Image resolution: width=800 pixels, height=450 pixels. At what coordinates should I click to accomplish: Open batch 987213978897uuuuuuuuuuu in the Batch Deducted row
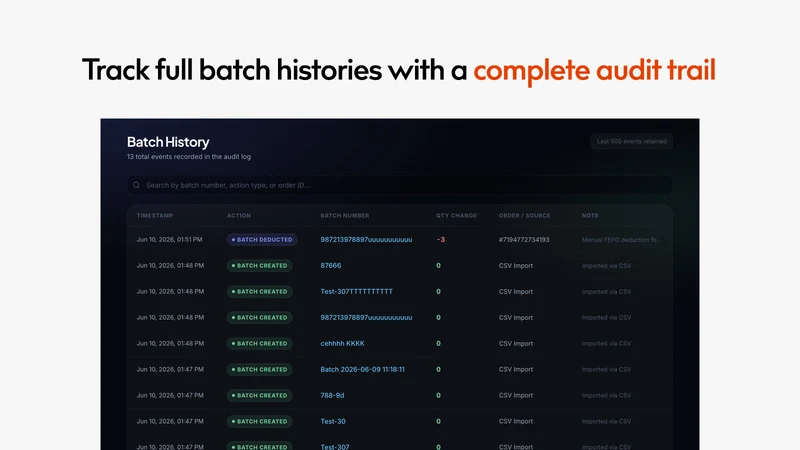[x=366, y=240]
